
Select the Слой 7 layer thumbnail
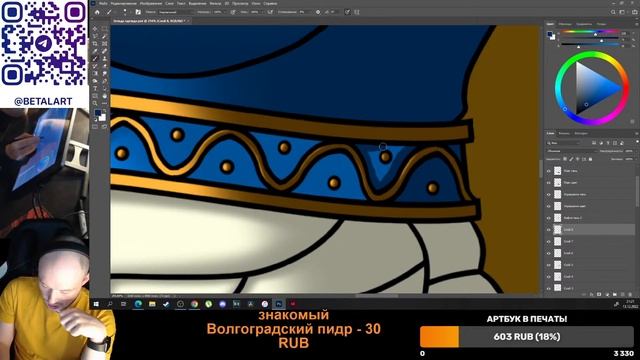pyautogui.click(x=558, y=242)
